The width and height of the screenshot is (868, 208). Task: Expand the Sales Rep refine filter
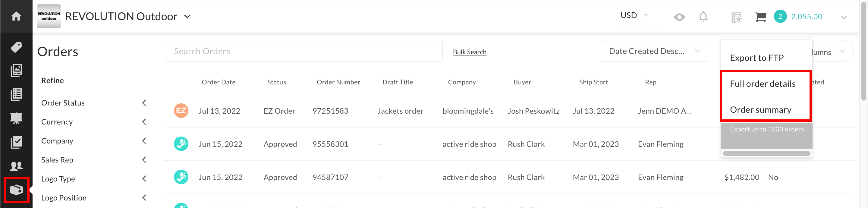pos(94,160)
